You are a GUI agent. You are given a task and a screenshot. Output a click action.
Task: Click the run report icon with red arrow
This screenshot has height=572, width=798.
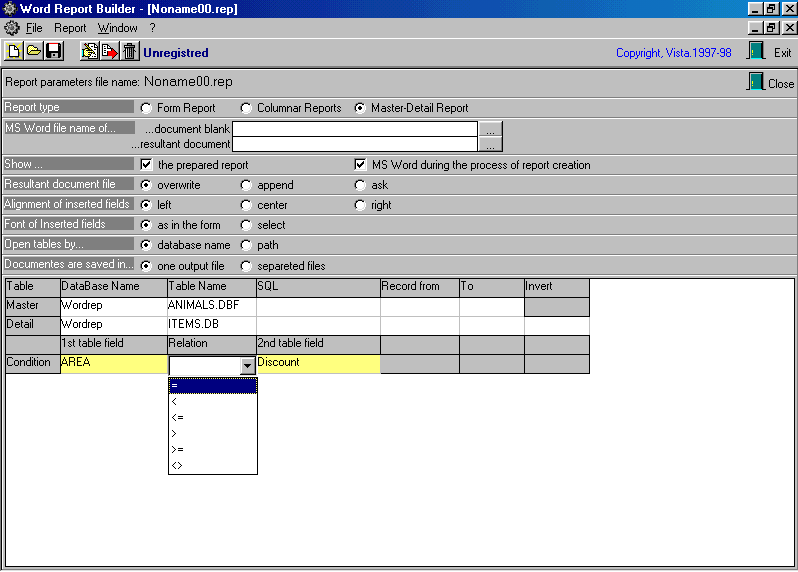coord(109,51)
